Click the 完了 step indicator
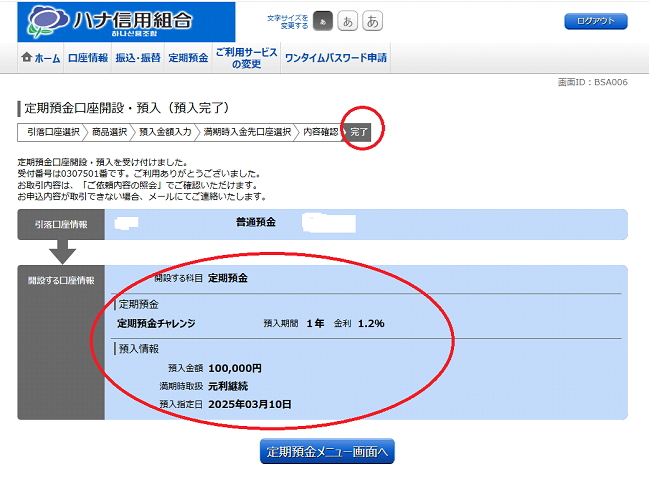This screenshot has width=649, height=477. click(359, 131)
